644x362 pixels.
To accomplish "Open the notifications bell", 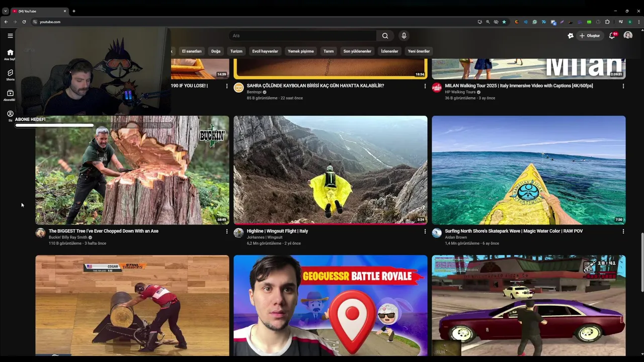I will tap(612, 36).
